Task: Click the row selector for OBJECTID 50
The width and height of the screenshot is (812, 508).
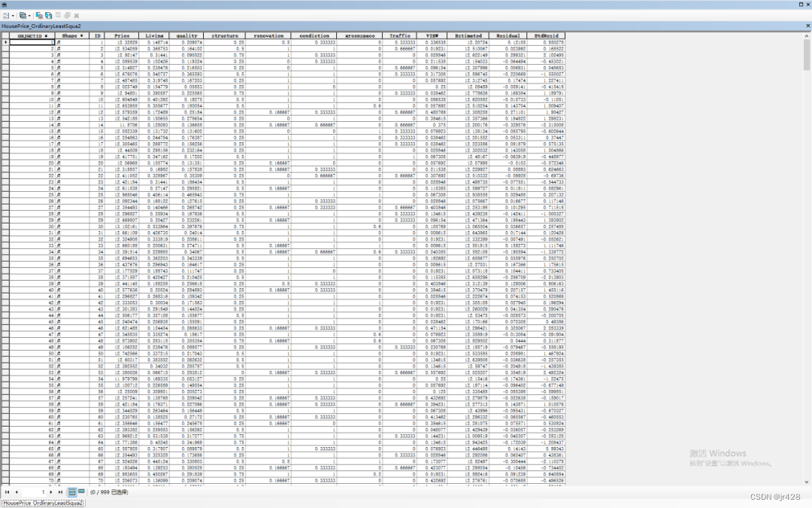Action: (x=5, y=354)
